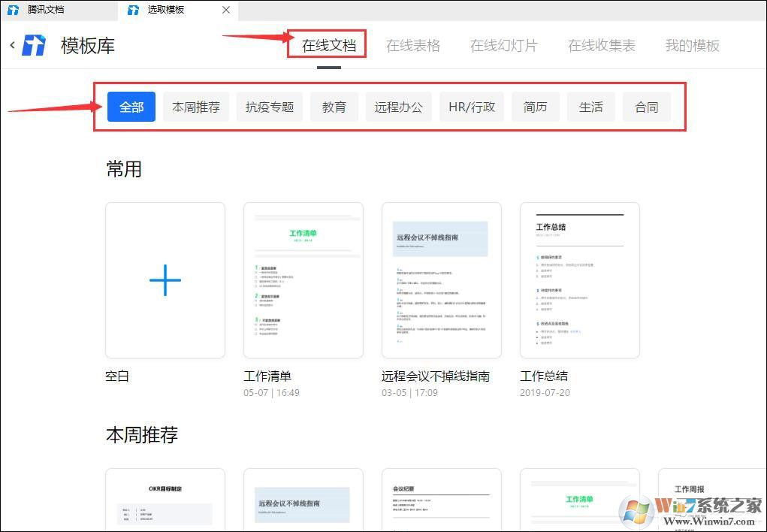Create a blank document using the plus icon
767x532 pixels.
165,280
